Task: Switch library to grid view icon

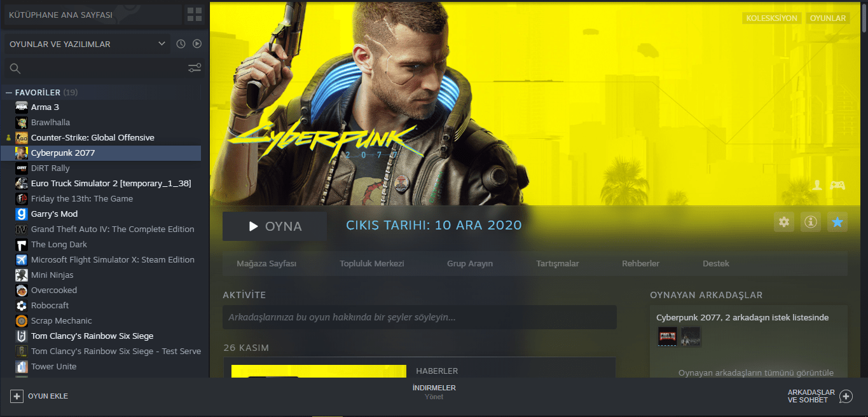Action: pyautogui.click(x=195, y=15)
